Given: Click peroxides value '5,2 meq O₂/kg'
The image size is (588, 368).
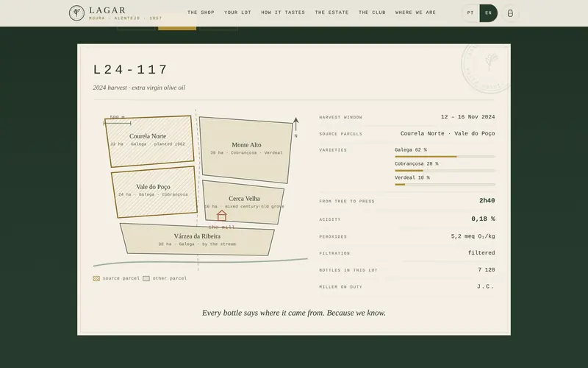Looking at the screenshot, I should (473, 236).
